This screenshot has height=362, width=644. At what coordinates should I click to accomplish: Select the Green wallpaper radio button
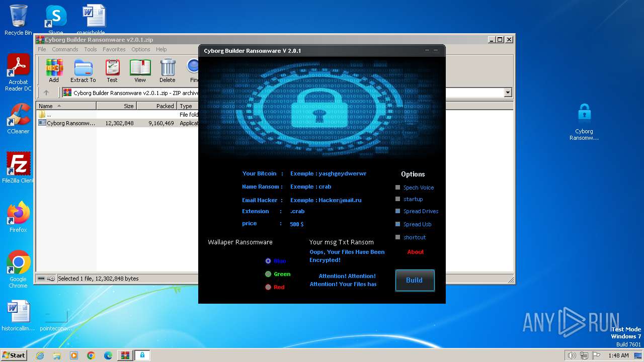click(x=268, y=274)
